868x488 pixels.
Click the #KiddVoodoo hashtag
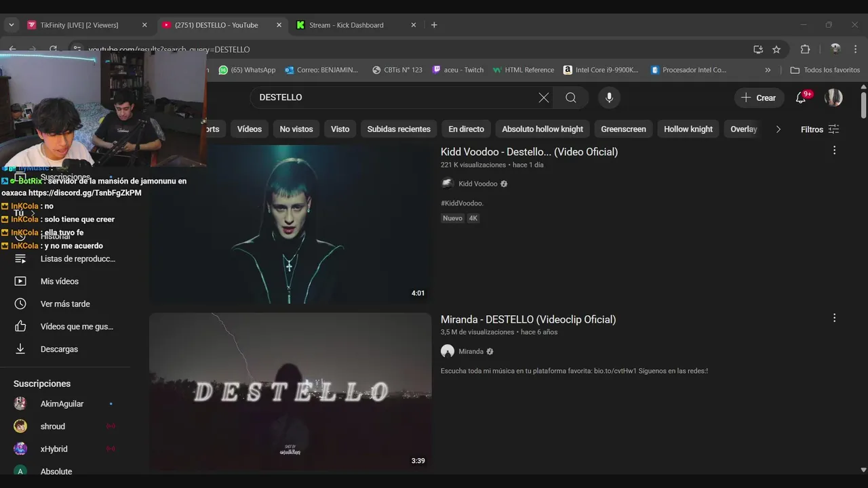462,203
